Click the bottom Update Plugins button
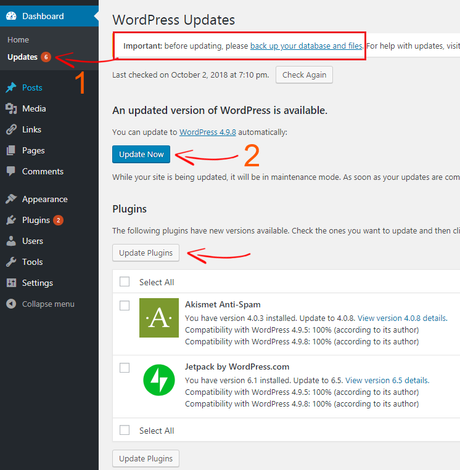The width and height of the screenshot is (460, 470). [146, 459]
